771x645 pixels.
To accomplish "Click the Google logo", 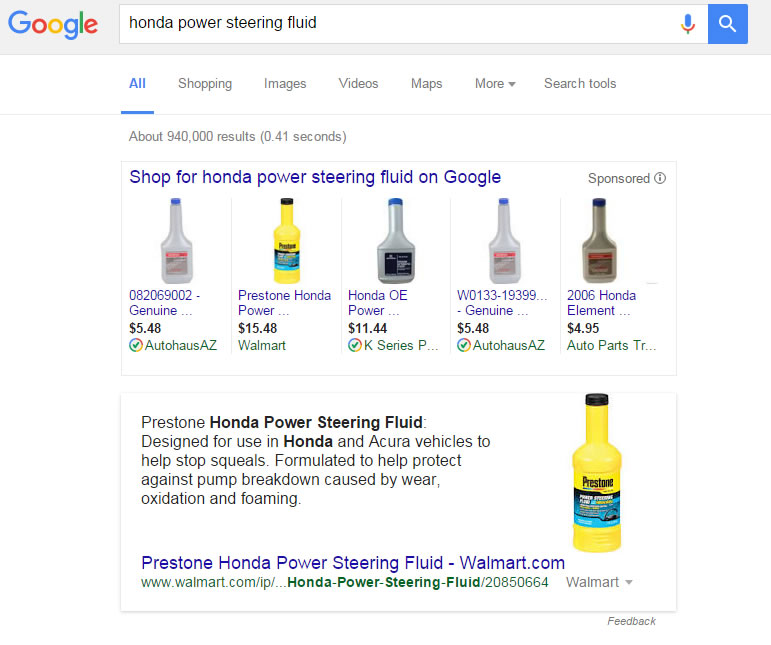I will 53,24.
